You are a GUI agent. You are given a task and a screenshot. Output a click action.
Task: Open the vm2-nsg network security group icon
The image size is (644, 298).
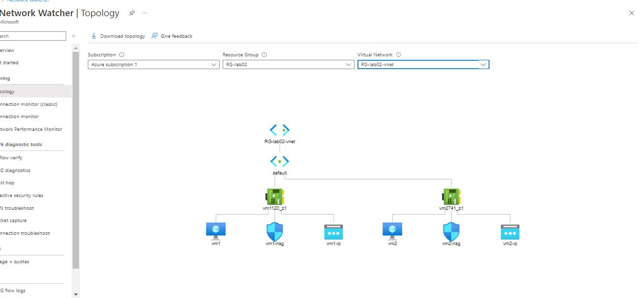pos(450,230)
